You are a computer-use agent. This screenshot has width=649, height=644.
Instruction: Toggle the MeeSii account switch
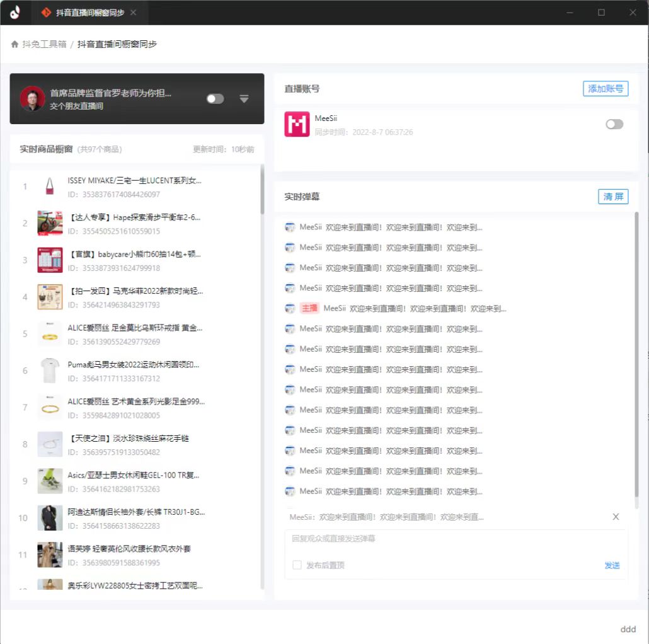click(x=614, y=124)
